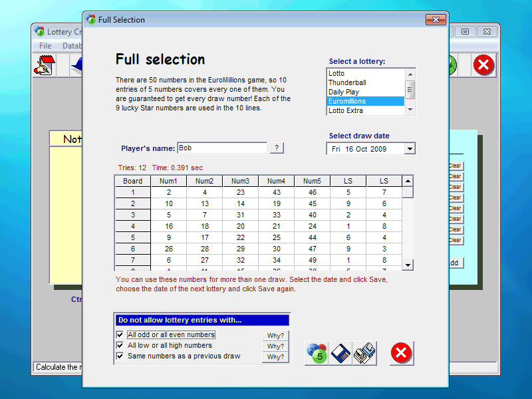Click the numbers table scrollbar up arrow
This screenshot has width=532, height=399.
tap(408, 180)
